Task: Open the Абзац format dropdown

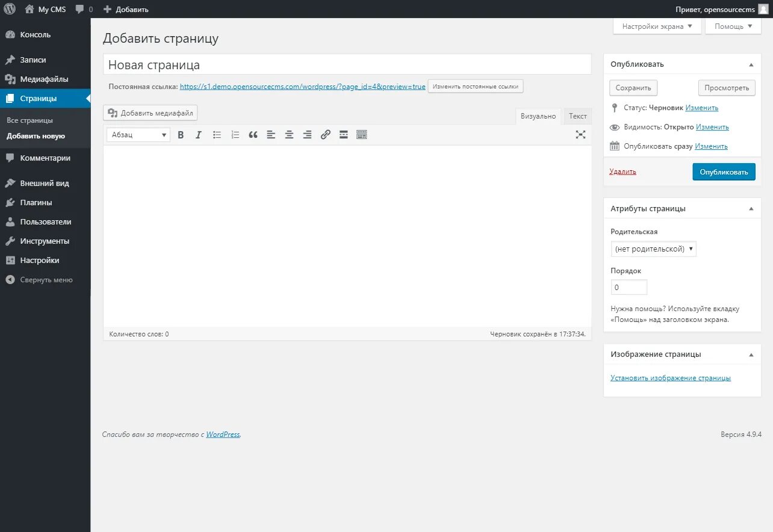Action: coord(138,135)
